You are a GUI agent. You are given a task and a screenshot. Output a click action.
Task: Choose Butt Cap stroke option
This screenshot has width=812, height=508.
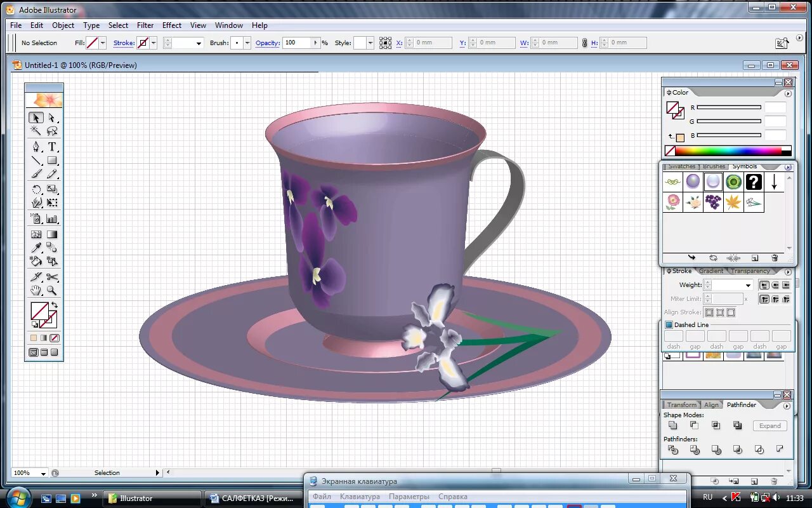pyautogui.click(x=764, y=285)
